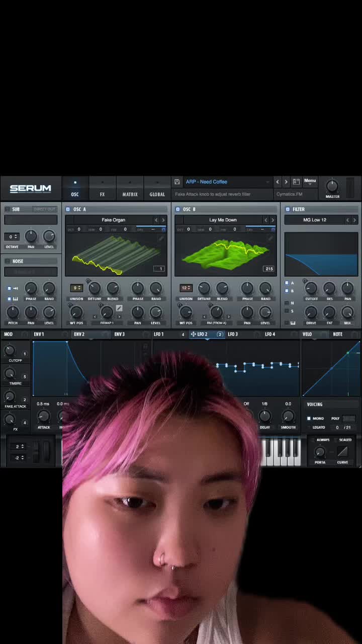Screen dimensions: 362x644
Task: Click the LFO 2 drag-move crosshair icon
Action: [193, 334]
